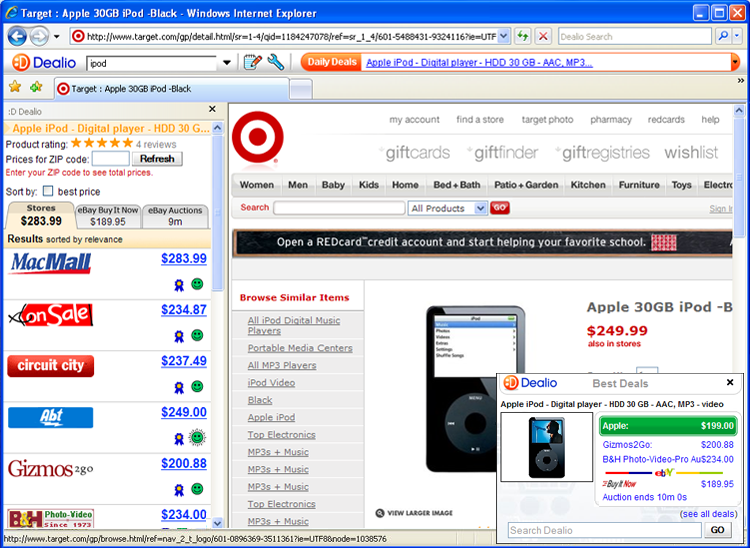
Task: View Abt starburst smiley rating
Action: pos(197,437)
